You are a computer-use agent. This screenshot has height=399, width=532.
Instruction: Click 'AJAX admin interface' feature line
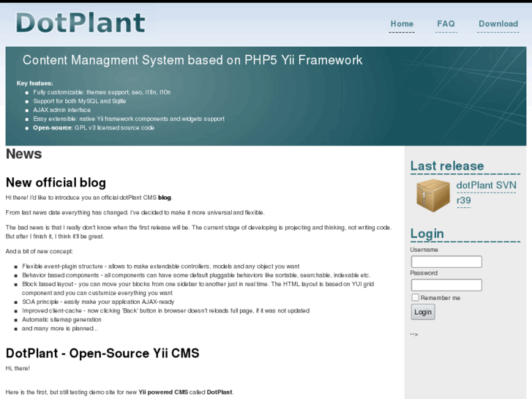coord(61,110)
